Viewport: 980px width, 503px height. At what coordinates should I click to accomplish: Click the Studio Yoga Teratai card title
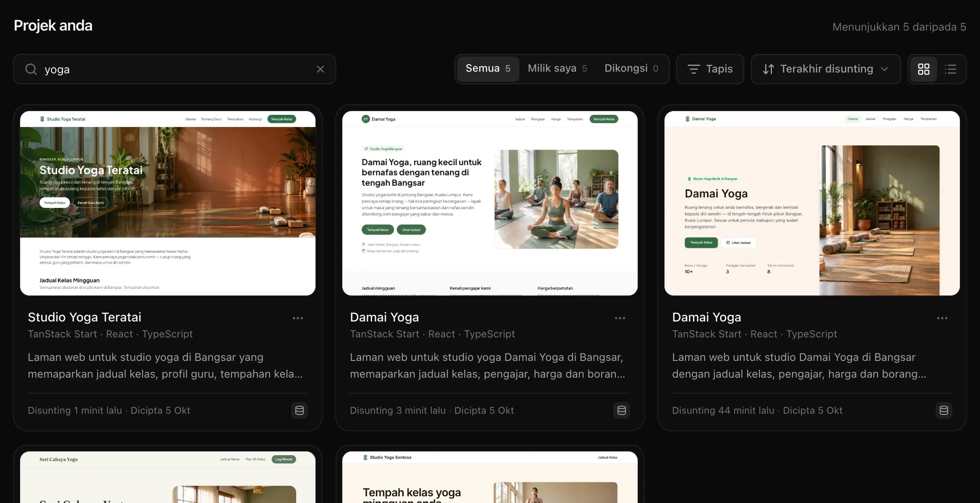(84, 317)
